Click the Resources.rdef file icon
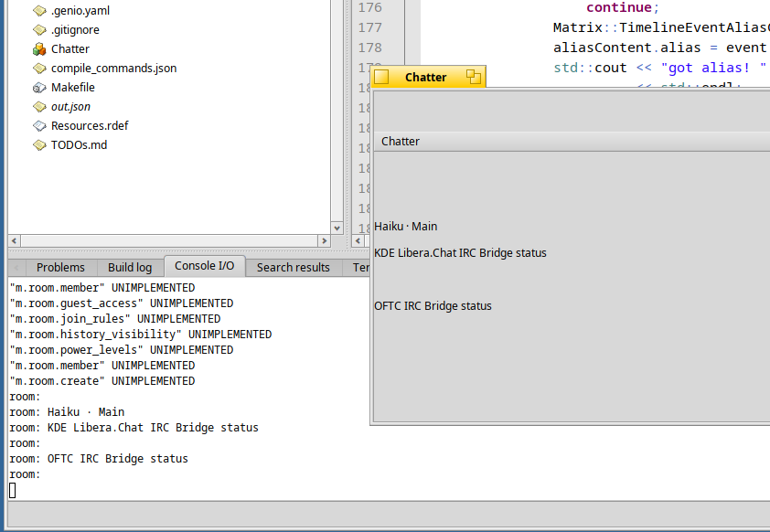770x532 pixels. click(39, 125)
